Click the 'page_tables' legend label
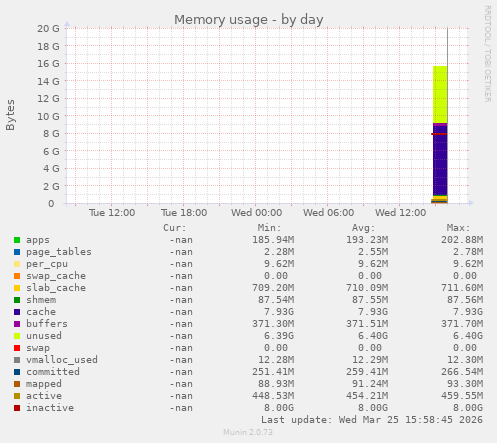This screenshot has width=497, height=443. pos(59,252)
